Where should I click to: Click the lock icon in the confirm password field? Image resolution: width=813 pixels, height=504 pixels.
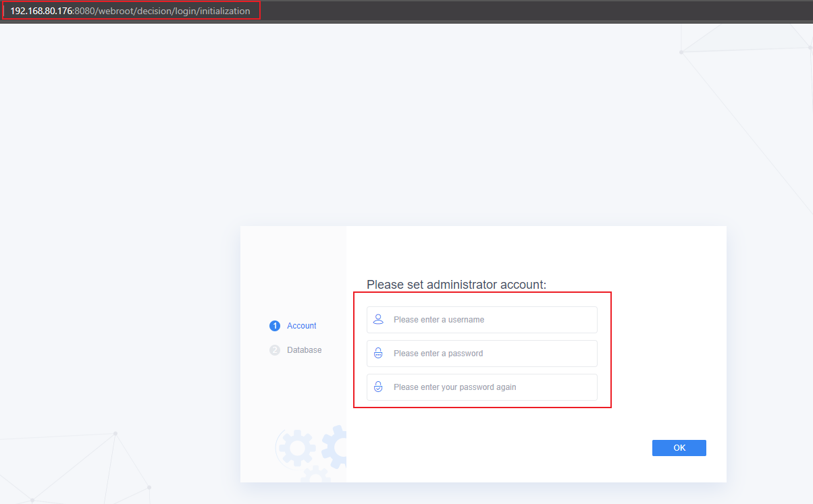[378, 387]
